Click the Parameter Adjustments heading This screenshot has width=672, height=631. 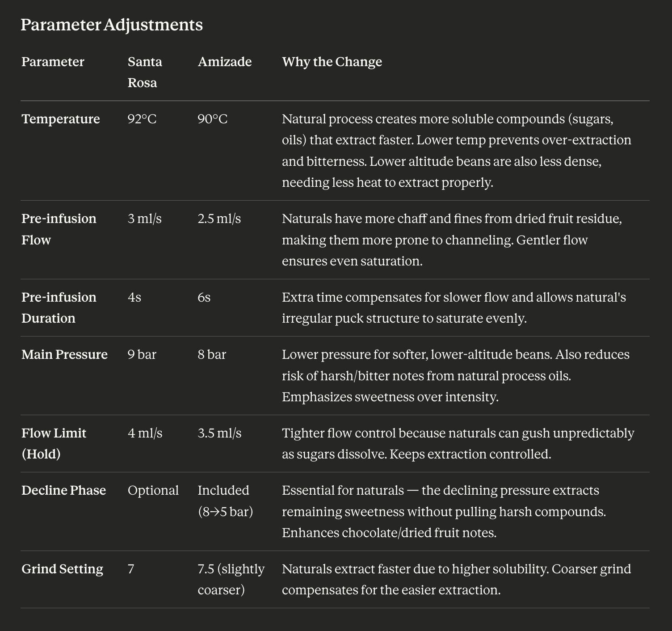pyautogui.click(x=112, y=25)
